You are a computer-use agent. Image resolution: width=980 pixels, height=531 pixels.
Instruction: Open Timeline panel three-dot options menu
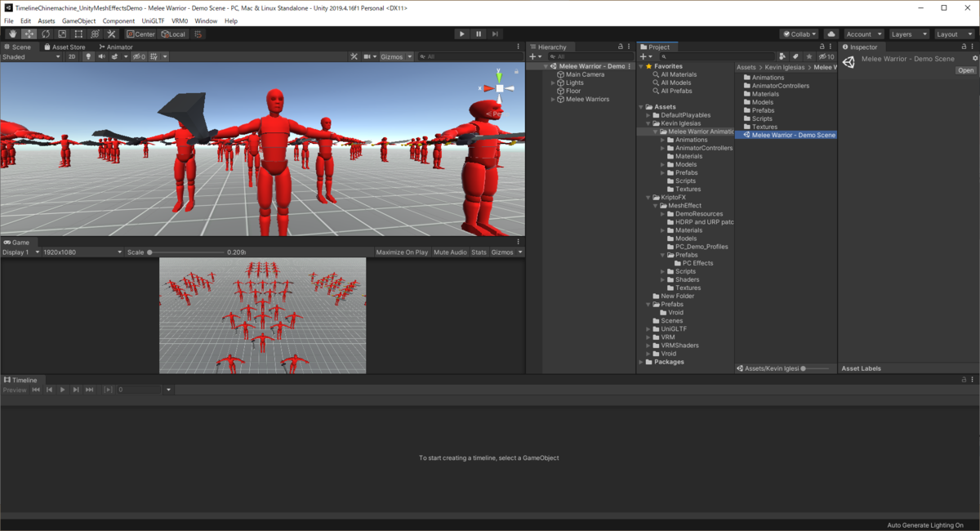tap(973, 380)
